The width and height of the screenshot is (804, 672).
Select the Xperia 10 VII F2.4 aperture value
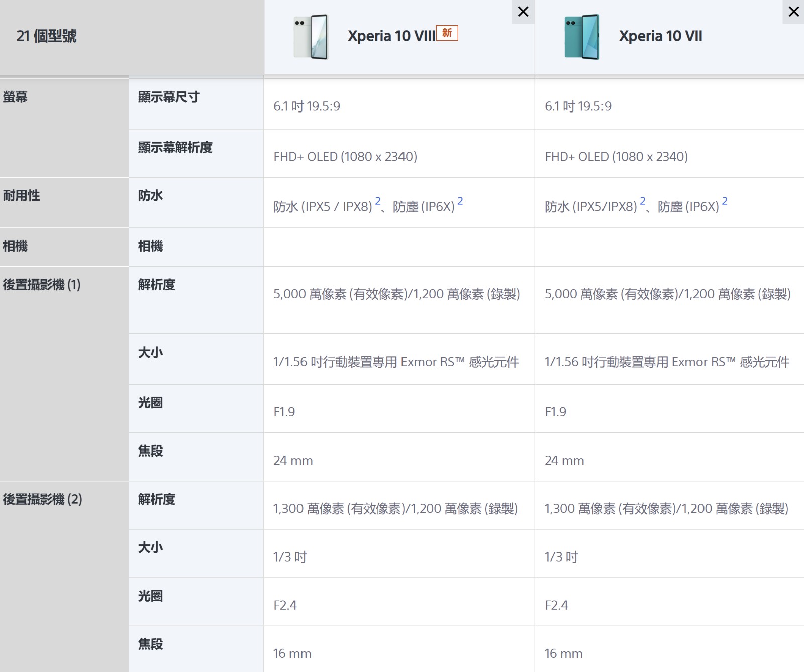click(x=556, y=605)
